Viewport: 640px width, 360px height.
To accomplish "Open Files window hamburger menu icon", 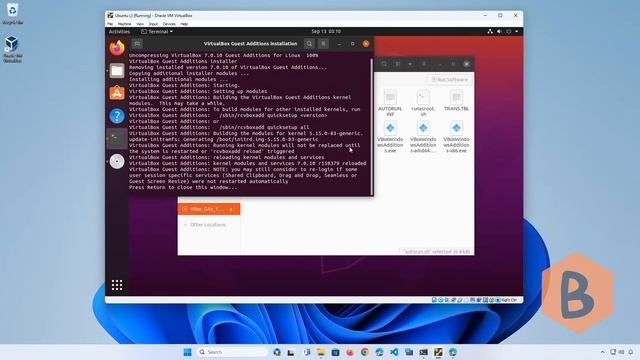I will 424,64.
